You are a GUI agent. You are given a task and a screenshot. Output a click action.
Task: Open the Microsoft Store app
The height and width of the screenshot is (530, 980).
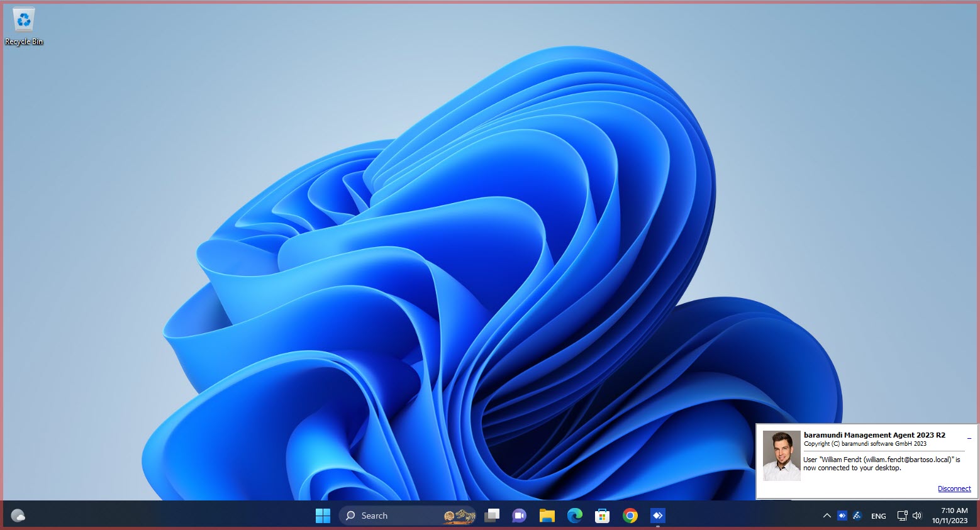click(603, 516)
